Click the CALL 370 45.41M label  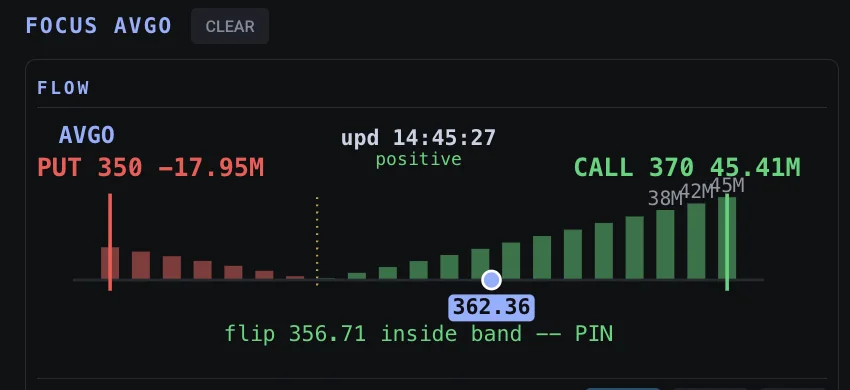point(687,167)
